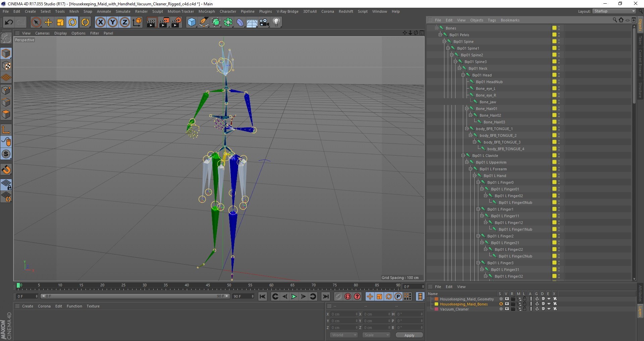Viewport: 644px width, 341px height.
Task: Toggle viewport visibility of Vacuum_Cleaner layer
Action: click(x=507, y=309)
